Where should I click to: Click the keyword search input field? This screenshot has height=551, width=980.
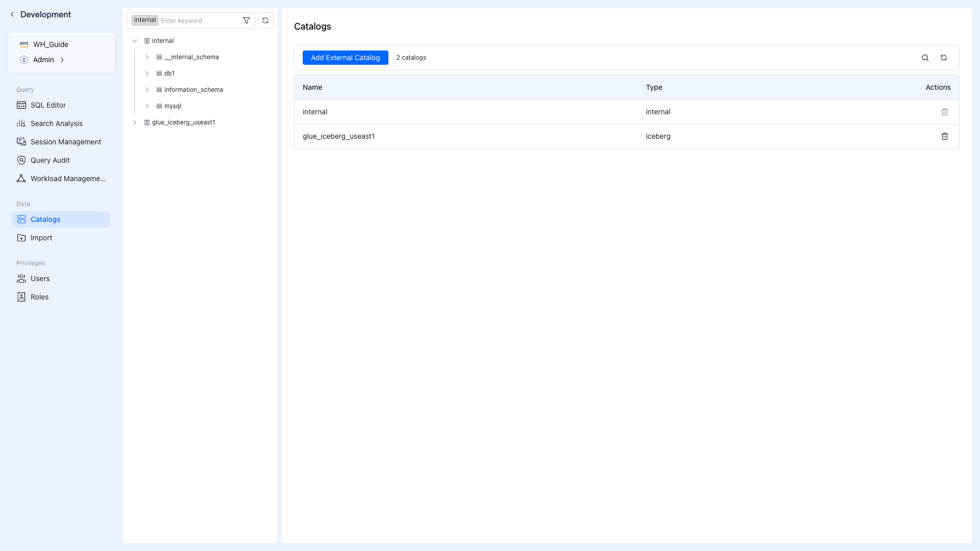[199, 20]
